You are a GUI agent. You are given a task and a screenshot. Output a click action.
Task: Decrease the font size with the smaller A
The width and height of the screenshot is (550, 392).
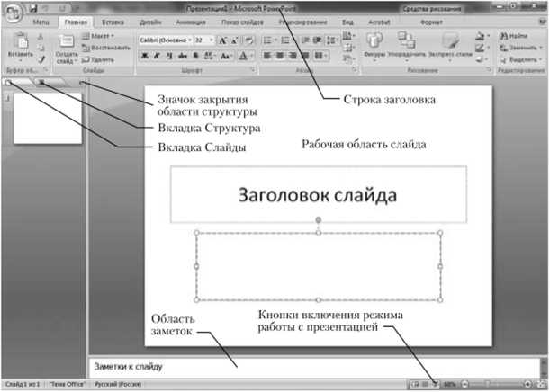pyautogui.click(x=234, y=41)
